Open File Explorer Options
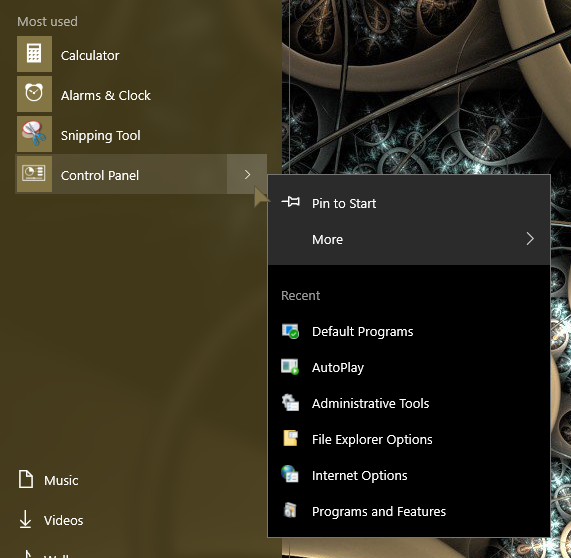The image size is (571, 558). 409,439
